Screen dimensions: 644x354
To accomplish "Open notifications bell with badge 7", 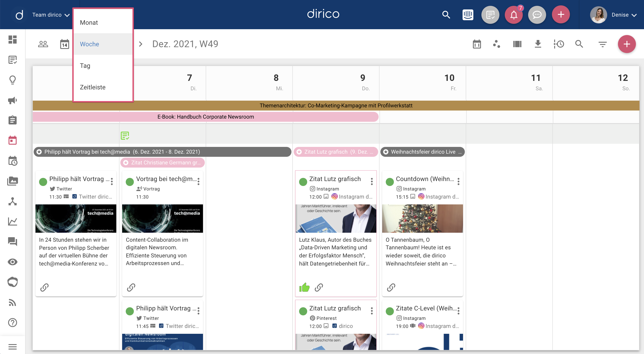I will click(x=514, y=15).
